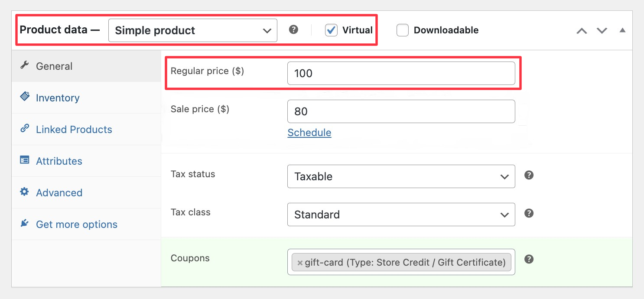The image size is (644, 299).
Task: Focus the Regular price input field
Action: (x=401, y=73)
